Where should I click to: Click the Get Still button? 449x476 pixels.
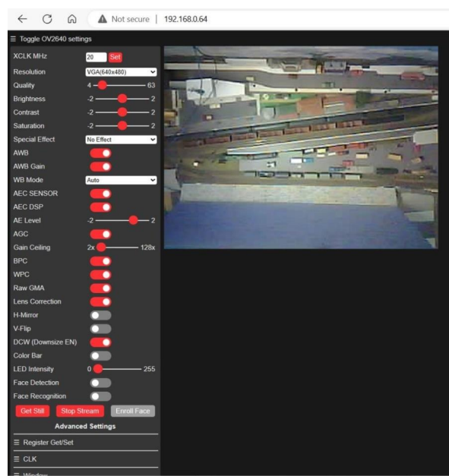(x=33, y=411)
